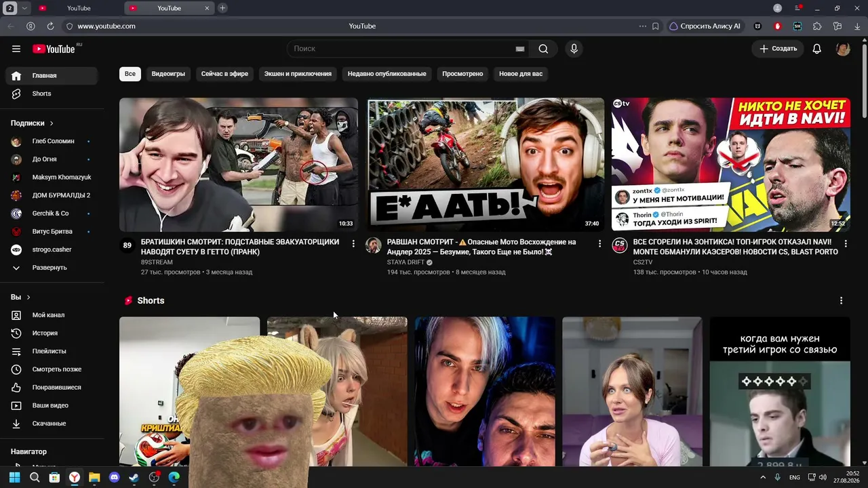
Task: Open more options for the БРАТИШКИН video
Action: point(353,243)
